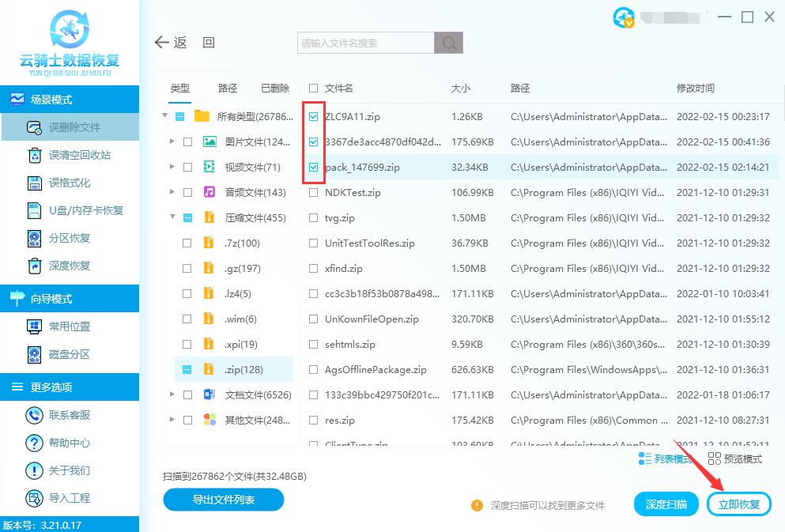Screen dimensions: 785x532
Task: Switch to 预览模式 preview grid icon
Action: 714,458
